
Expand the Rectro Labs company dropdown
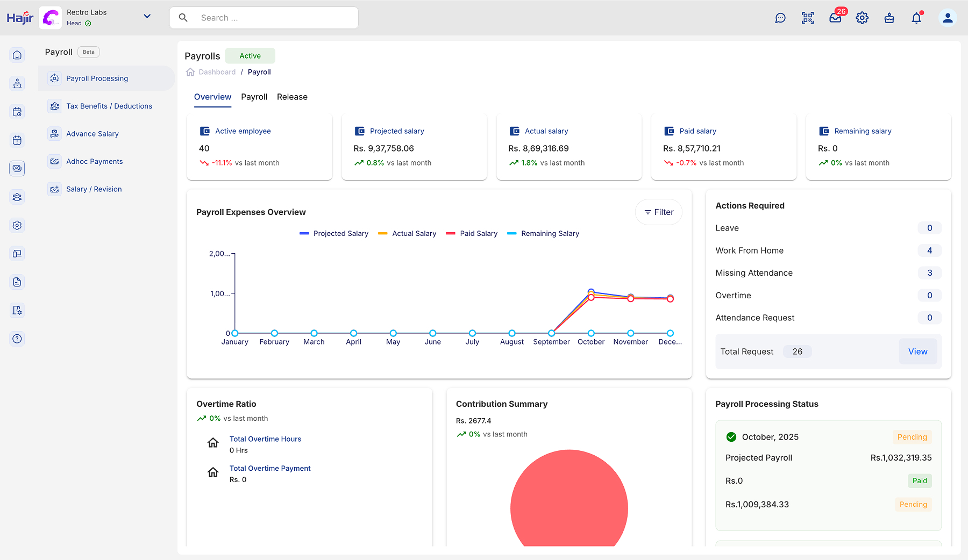tap(147, 17)
